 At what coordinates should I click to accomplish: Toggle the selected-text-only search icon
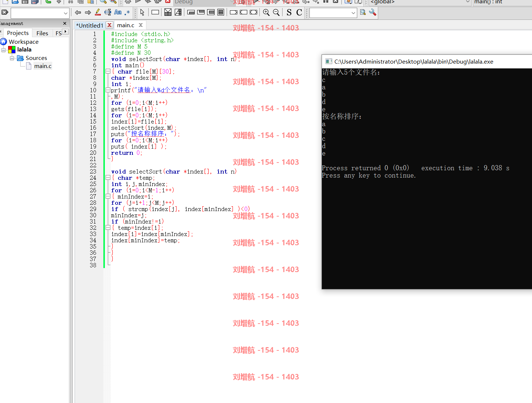(108, 13)
